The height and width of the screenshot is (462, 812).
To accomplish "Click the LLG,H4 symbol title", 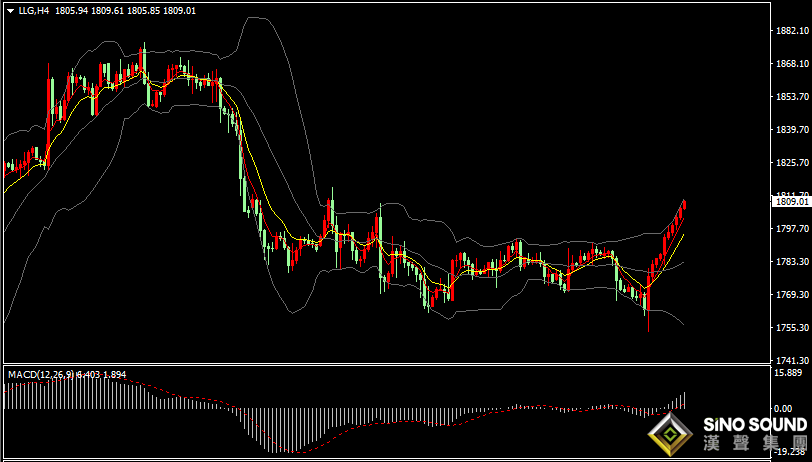I will tap(31, 11).
